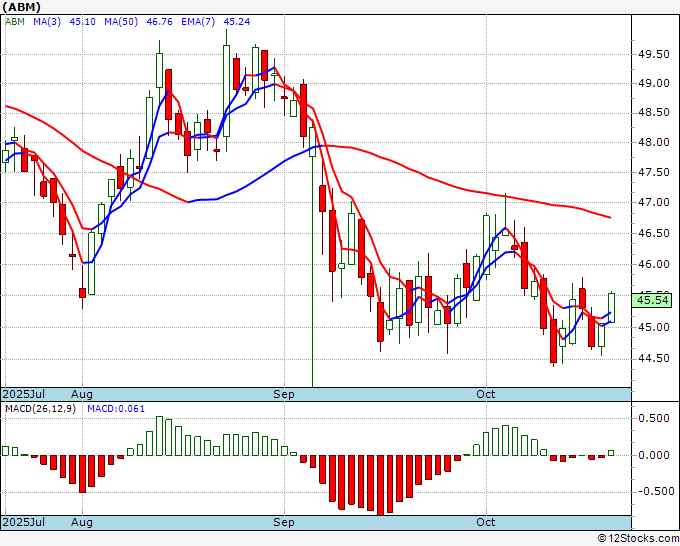Click the (ABM) chart title

coord(22,7)
